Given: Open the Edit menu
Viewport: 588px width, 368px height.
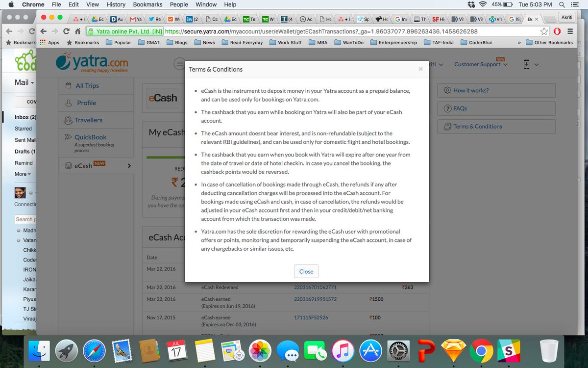Looking at the screenshot, I should (x=73, y=4).
